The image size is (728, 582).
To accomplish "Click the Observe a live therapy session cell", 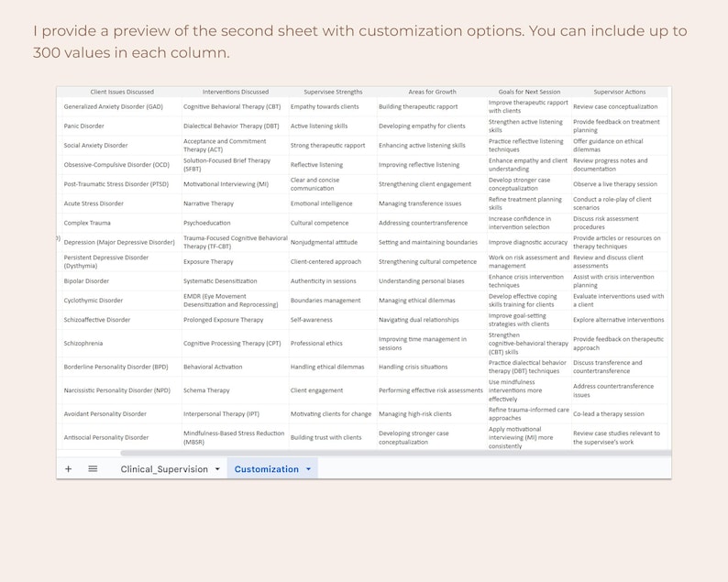I will click(x=620, y=184).
